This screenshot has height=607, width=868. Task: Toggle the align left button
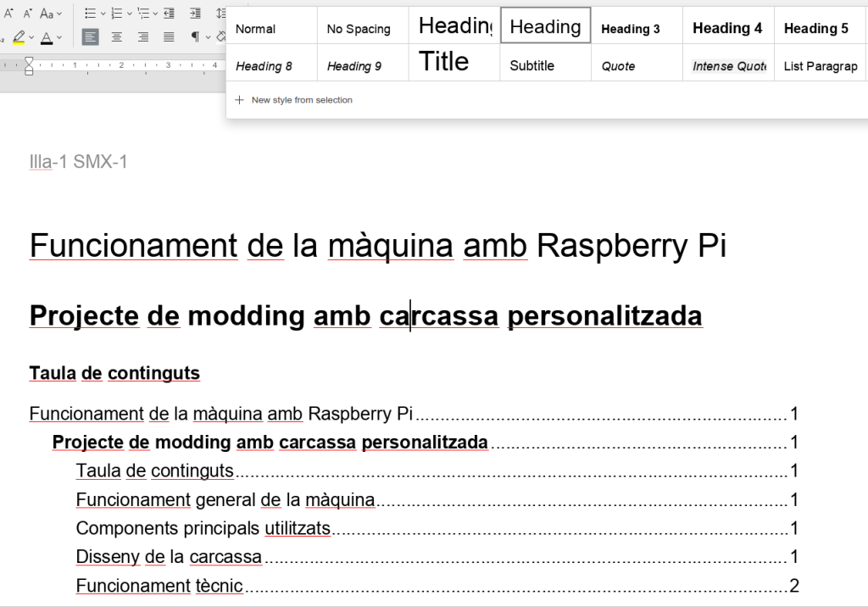(90, 37)
